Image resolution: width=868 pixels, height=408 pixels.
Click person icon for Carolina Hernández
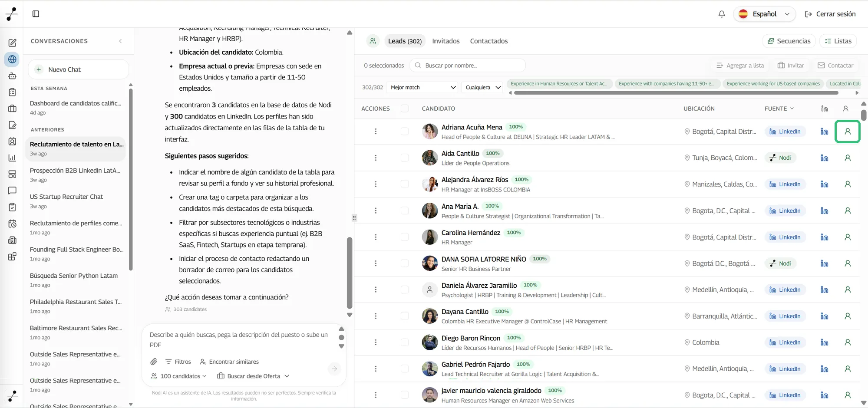tap(847, 237)
